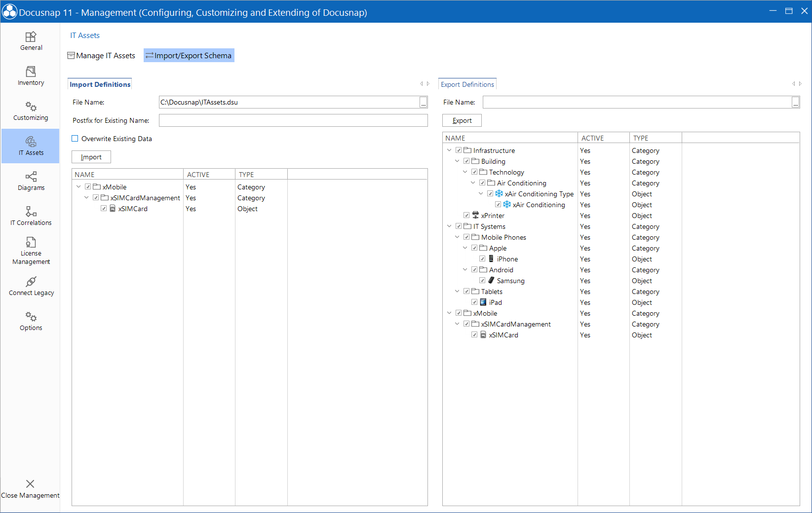Uncheck the xSIMCard item in Import Definitions
This screenshot has height=513, width=812.
104,208
